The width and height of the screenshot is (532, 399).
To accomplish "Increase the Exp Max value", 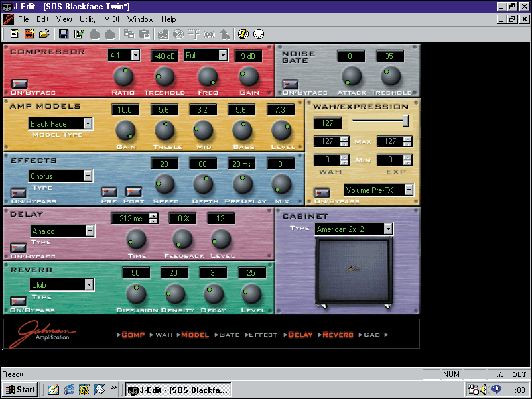I will click(407, 139).
